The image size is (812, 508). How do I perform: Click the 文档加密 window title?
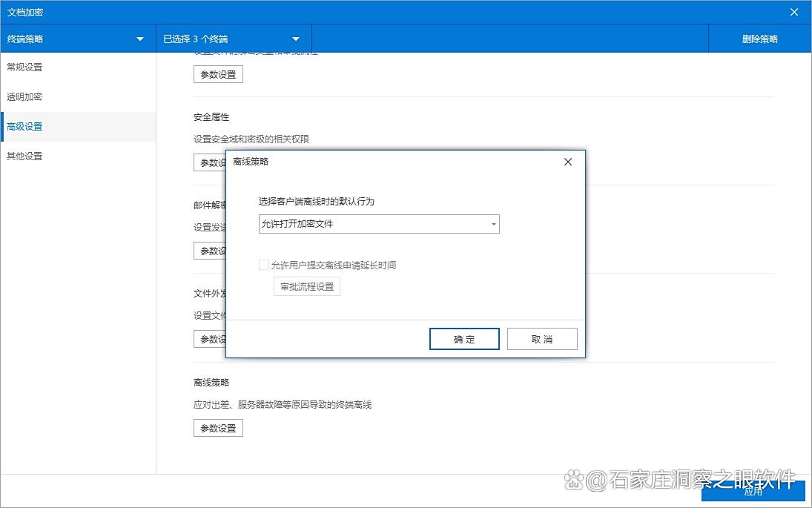[x=25, y=12]
